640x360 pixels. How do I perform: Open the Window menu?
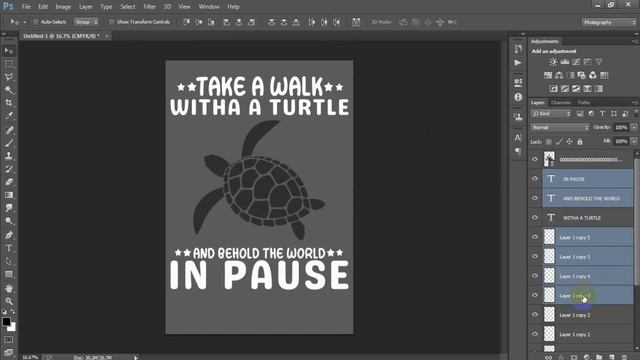point(209,7)
